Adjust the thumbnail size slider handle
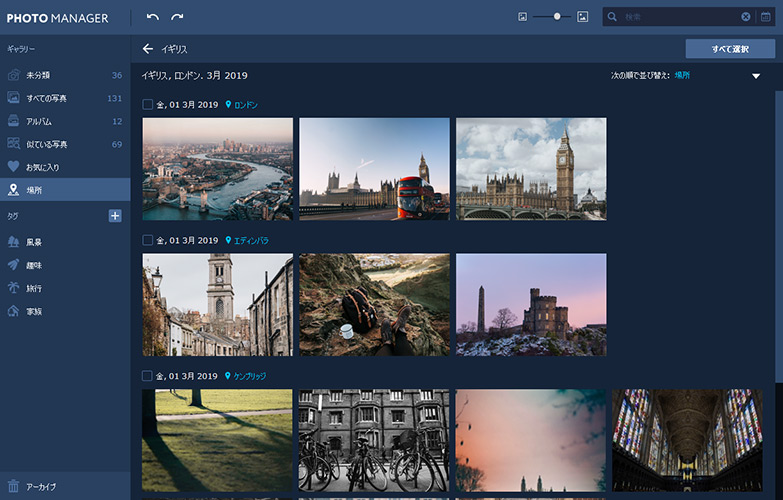The image size is (783, 500). click(557, 16)
